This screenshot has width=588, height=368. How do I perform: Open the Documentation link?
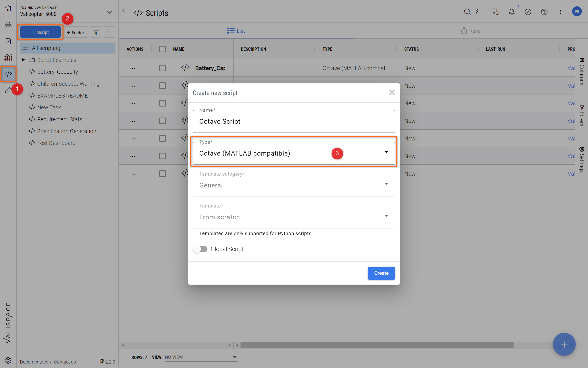coord(36,362)
